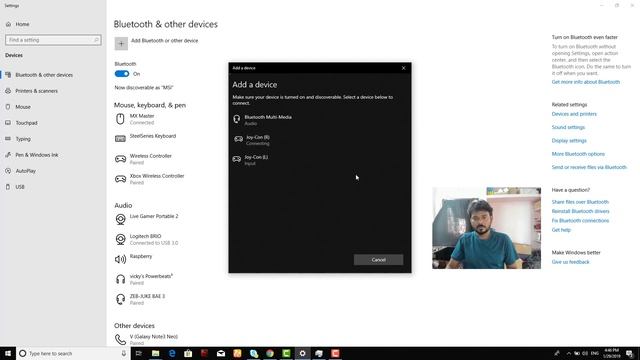This screenshot has height=360, width=640.
Task: Switch to Settings gear in the taskbar
Action: [x=302, y=353]
